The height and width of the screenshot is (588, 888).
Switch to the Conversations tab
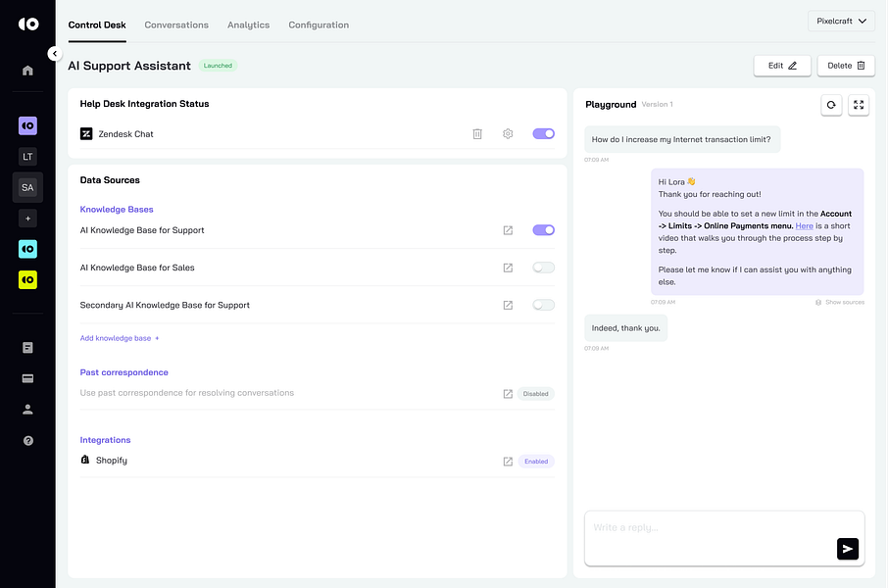tap(176, 25)
